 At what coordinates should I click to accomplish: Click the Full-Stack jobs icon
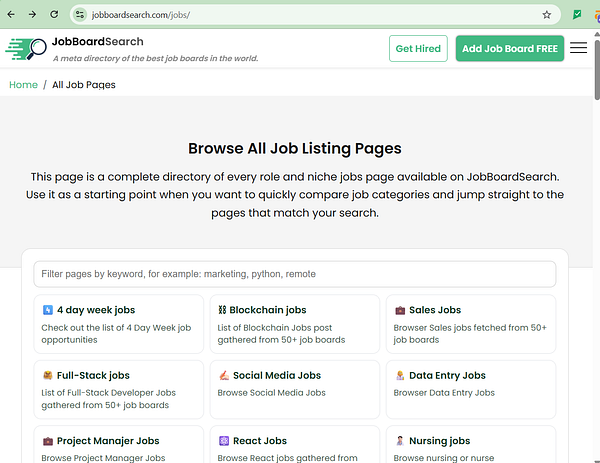(x=47, y=375)
